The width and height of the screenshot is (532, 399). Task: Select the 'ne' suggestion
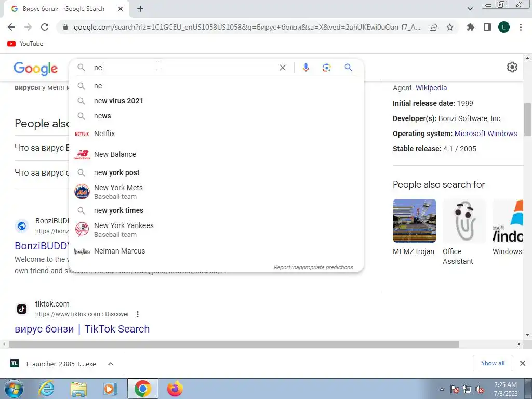216,86
